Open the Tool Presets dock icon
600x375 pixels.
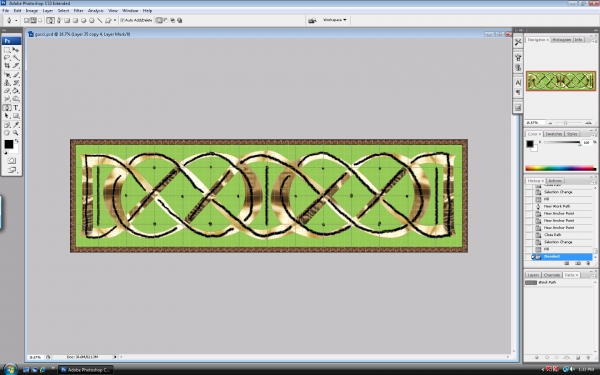518,42
